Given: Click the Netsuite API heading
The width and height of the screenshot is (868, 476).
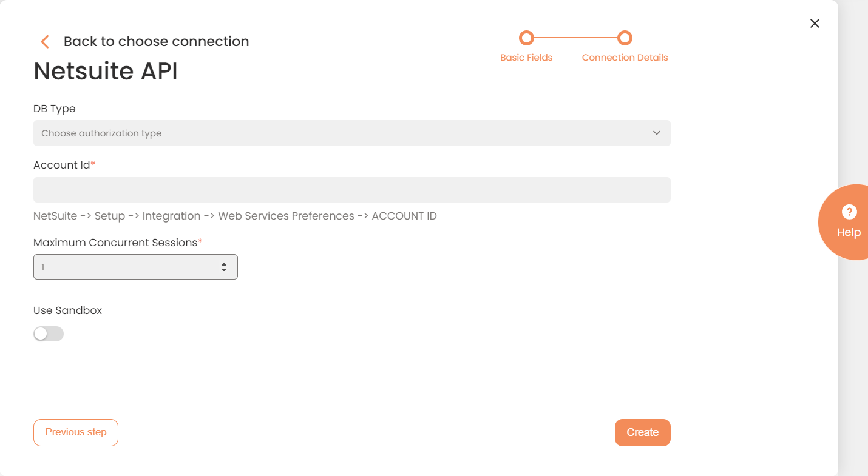Looking at the screenshot, I should (x=106, y=71).
